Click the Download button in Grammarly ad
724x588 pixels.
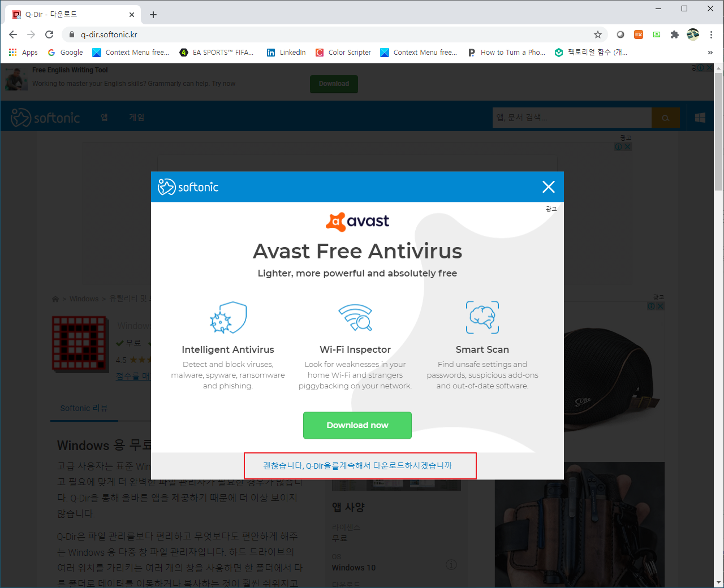tap(334, 84)
